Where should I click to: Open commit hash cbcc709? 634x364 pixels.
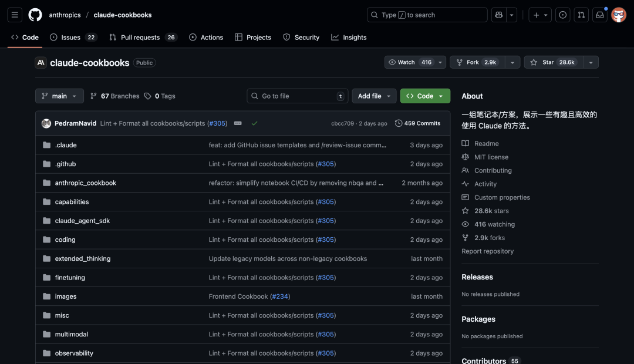[342, 123]
